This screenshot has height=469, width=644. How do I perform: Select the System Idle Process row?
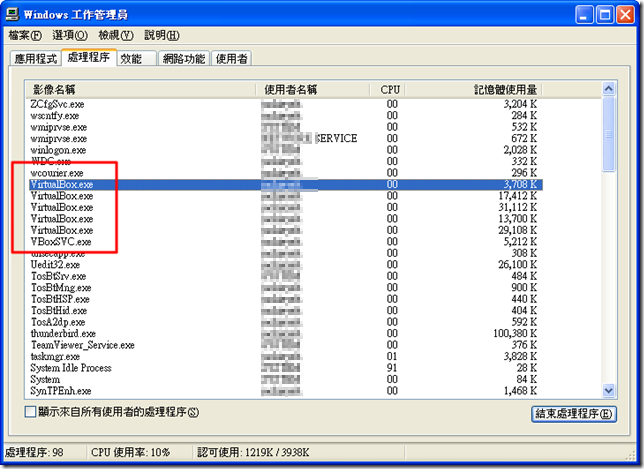pyautogui.click(x=284, y=368)
